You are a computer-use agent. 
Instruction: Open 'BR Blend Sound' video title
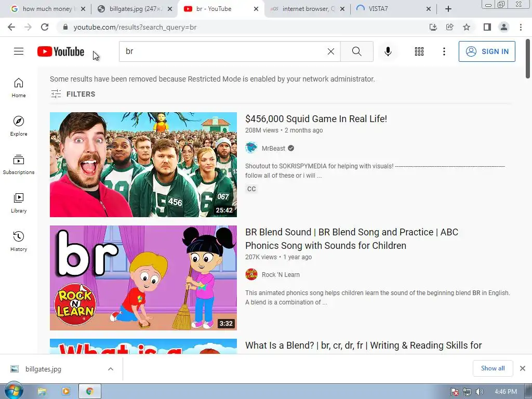[x=352, y=239]
